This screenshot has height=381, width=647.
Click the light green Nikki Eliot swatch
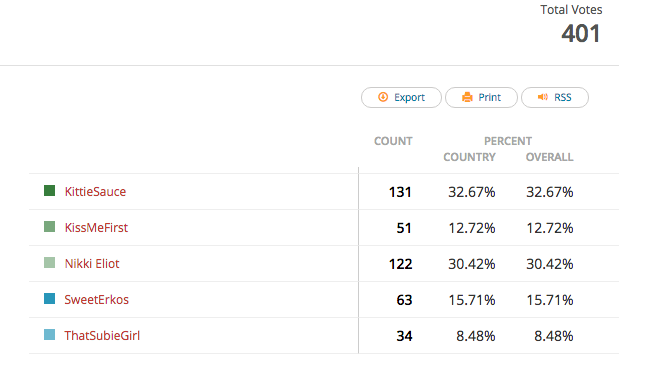(50, 263)
